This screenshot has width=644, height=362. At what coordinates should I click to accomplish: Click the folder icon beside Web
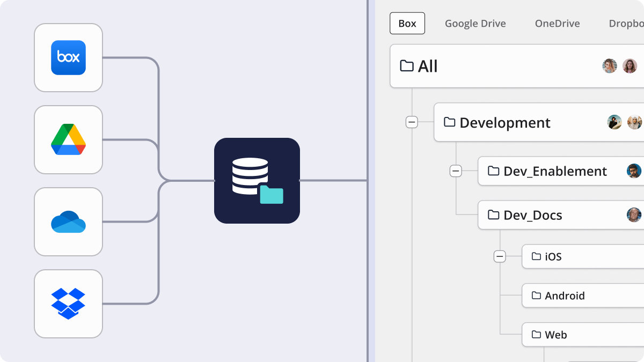tap(536, 335)
